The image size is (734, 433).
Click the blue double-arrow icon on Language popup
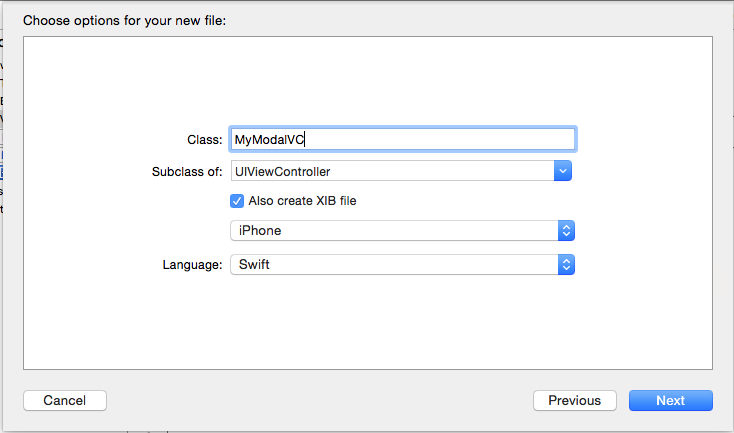pos(566,265)
